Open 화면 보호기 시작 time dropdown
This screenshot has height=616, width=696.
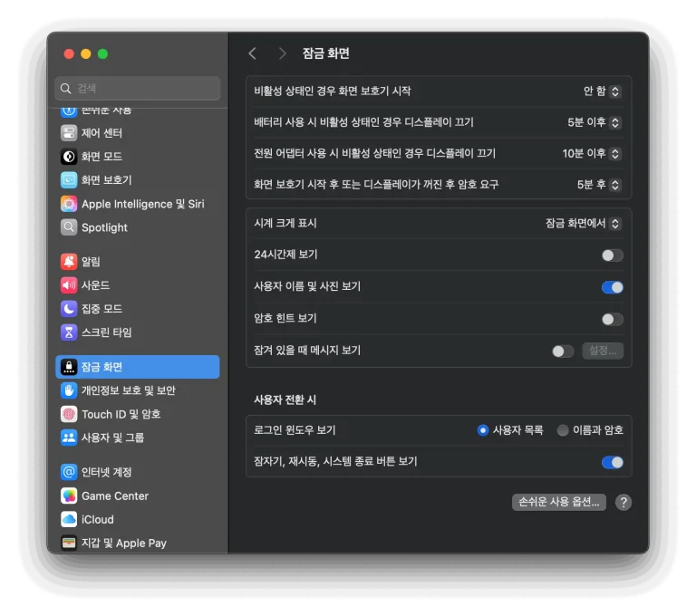coord(602,91)
